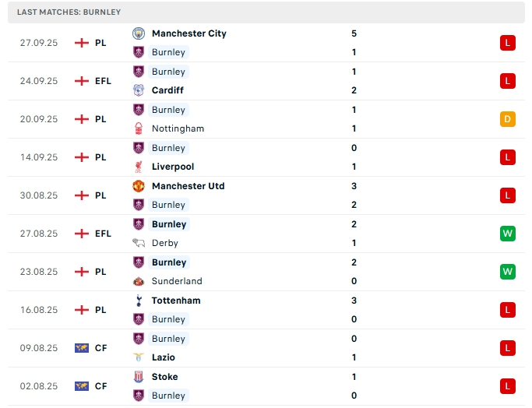Viewport: 532px width, 408px height.
Task: Click the Manchester Utd crest icon
Action: tap(139, 186)
